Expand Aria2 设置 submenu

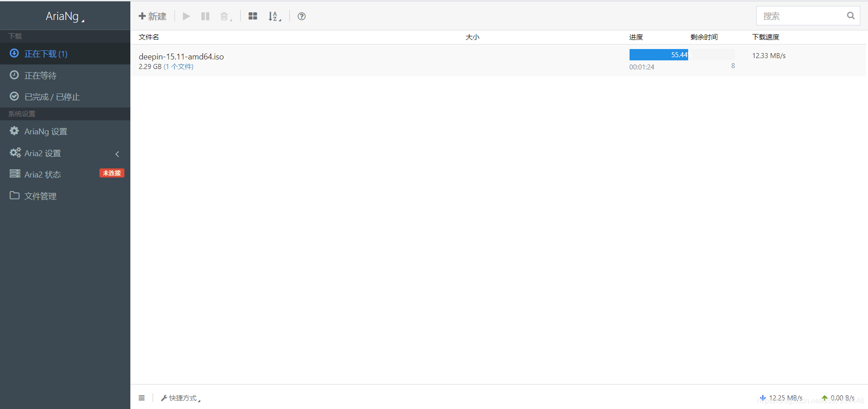(x=65, y=153)
